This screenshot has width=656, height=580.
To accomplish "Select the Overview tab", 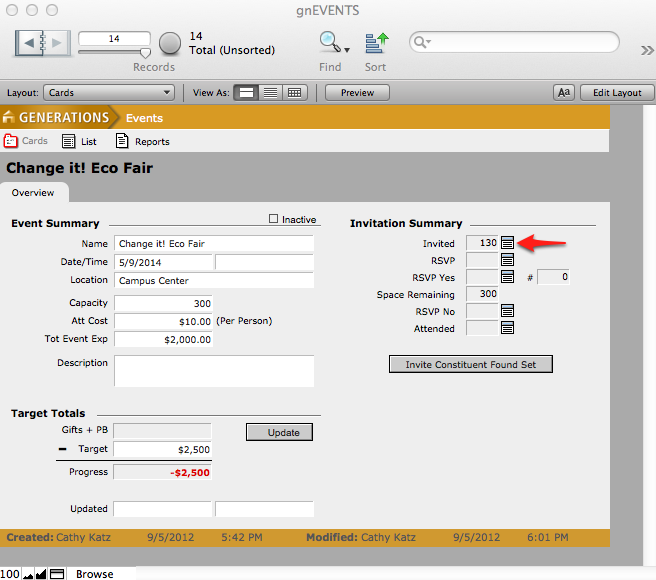I will tap(33, 192).
